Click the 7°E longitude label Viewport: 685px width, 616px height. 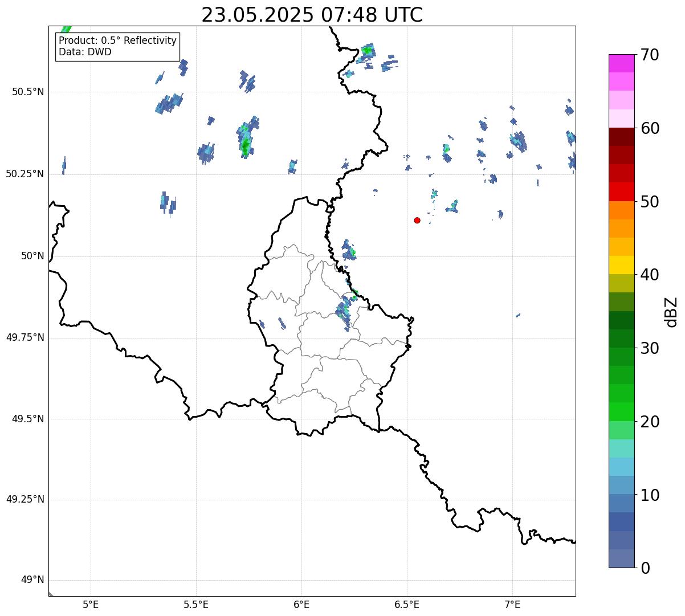pyautogui.click(x=512, y=604)
